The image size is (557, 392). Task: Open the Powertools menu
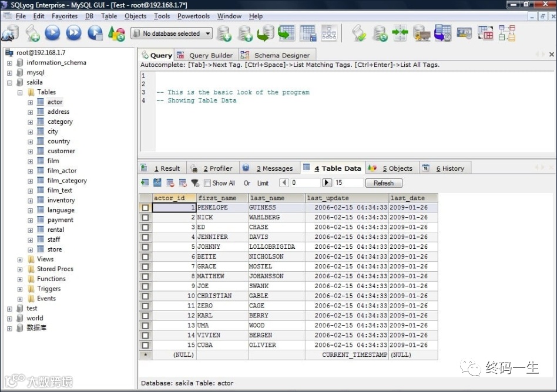click(x=194, y=16)
